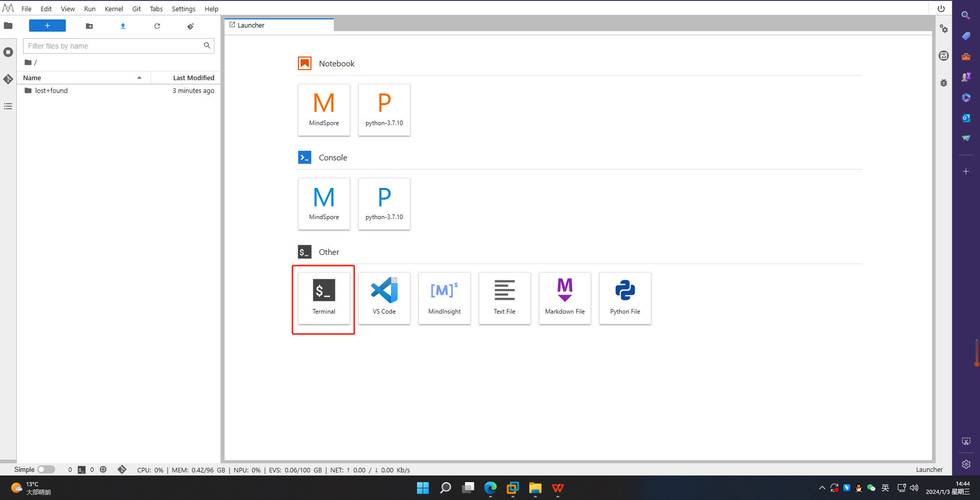
Task: Open the Table of Contents sidebar
Action: point(8,106)
